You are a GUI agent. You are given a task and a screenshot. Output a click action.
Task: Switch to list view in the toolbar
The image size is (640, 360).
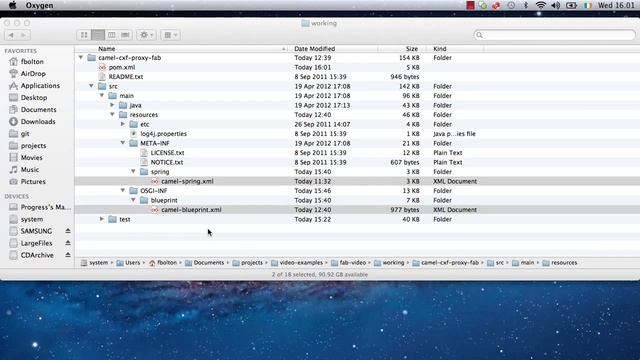[x=98, y=35]
